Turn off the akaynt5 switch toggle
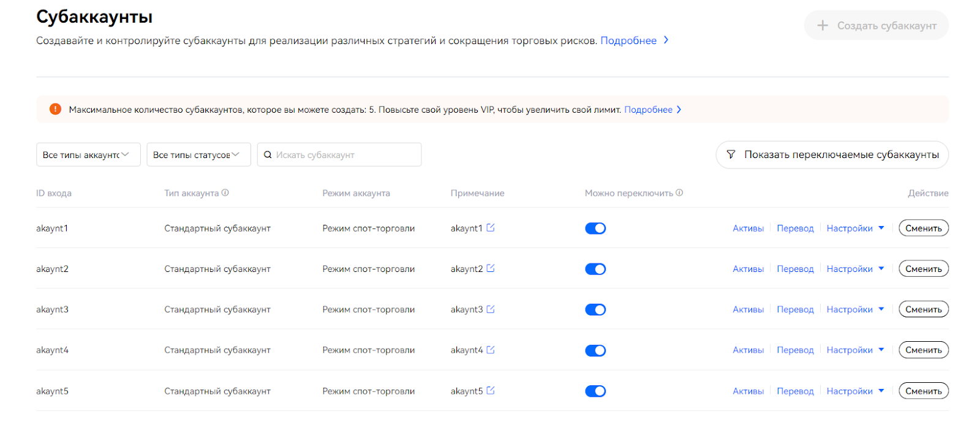Viewport: 980px width, 430px height. pyautogui.click(x=595, y=391)
